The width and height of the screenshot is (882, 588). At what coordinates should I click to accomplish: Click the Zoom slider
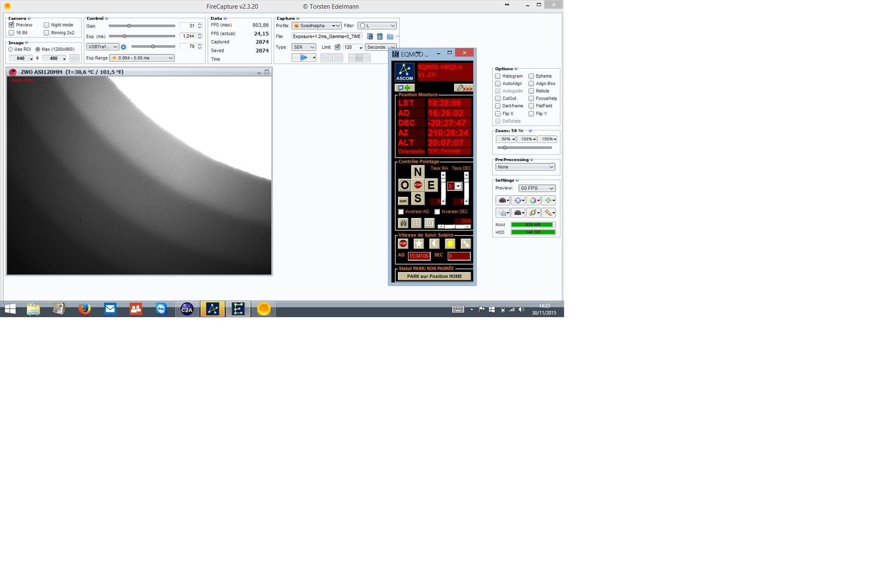(525, 147)
